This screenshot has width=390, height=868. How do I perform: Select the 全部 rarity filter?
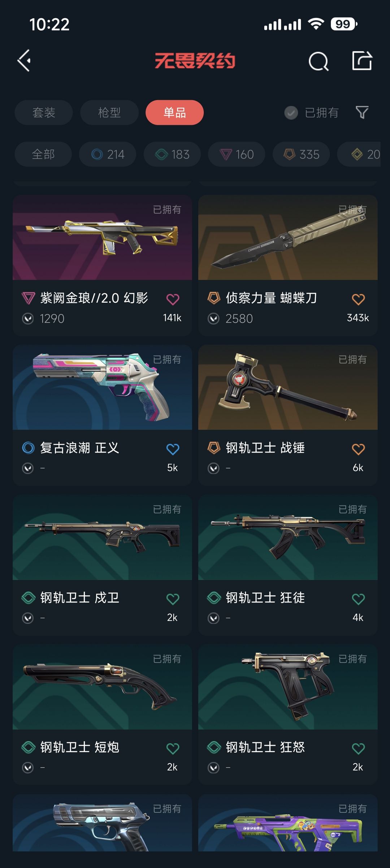(43, 154)
